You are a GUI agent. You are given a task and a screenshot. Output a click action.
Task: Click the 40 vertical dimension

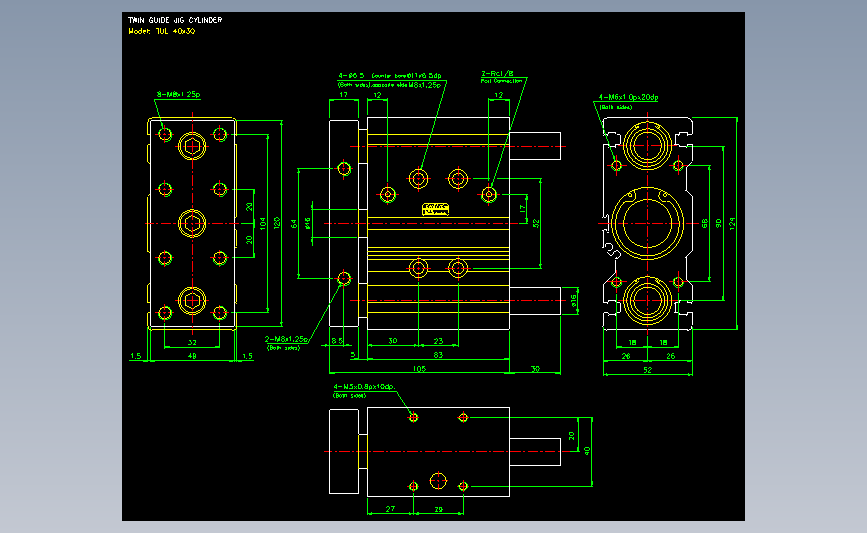pyautogui.click(x=587, y=451)
